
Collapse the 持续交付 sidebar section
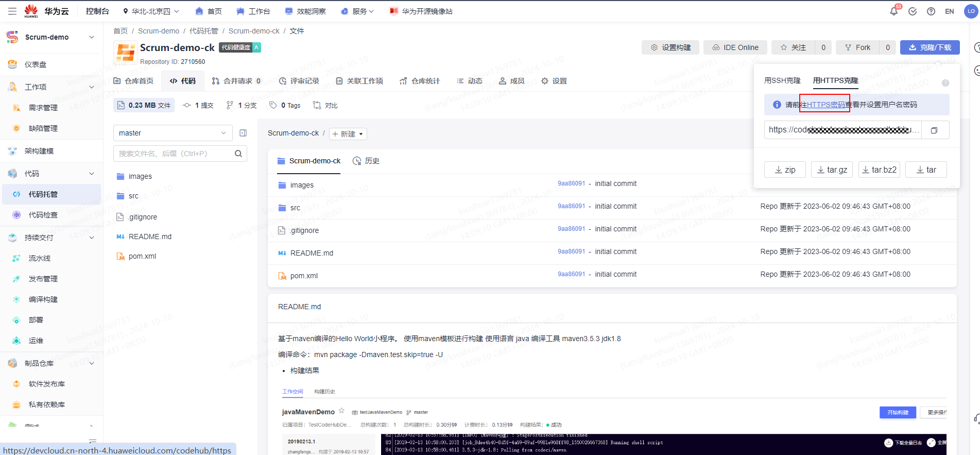[92, 238]
